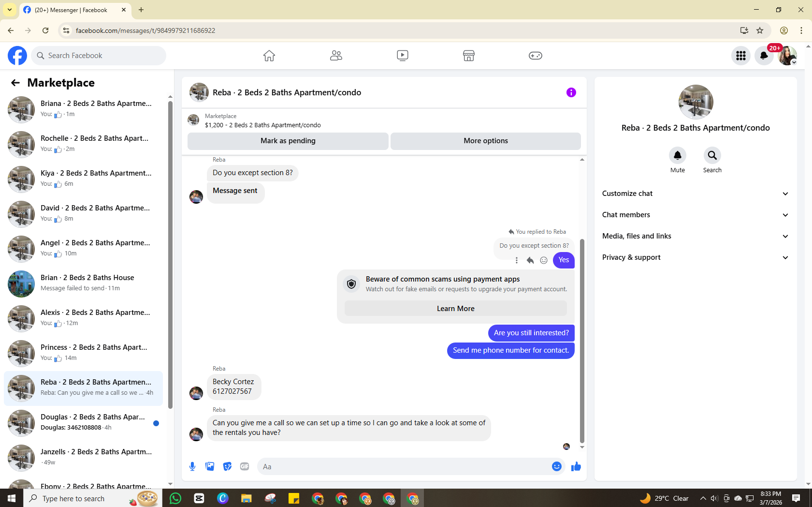
Task: Open WhatsApp from the taskbar
Action: point(175,498)
